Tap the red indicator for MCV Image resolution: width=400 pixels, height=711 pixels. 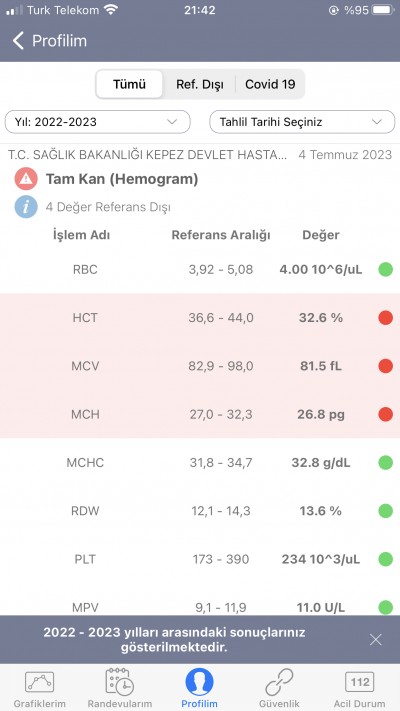pyautogui.click(x=385, y=366)
